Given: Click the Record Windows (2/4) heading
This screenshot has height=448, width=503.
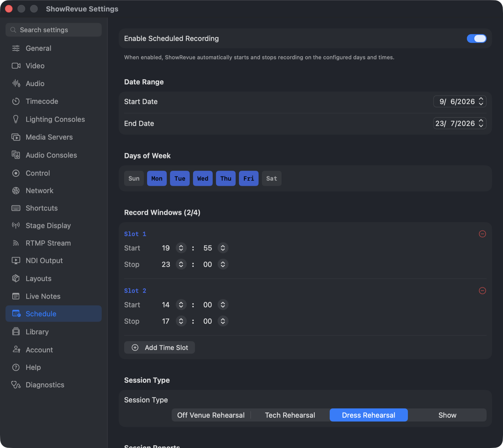Looking at the screenshot, I should click(162, 213).
